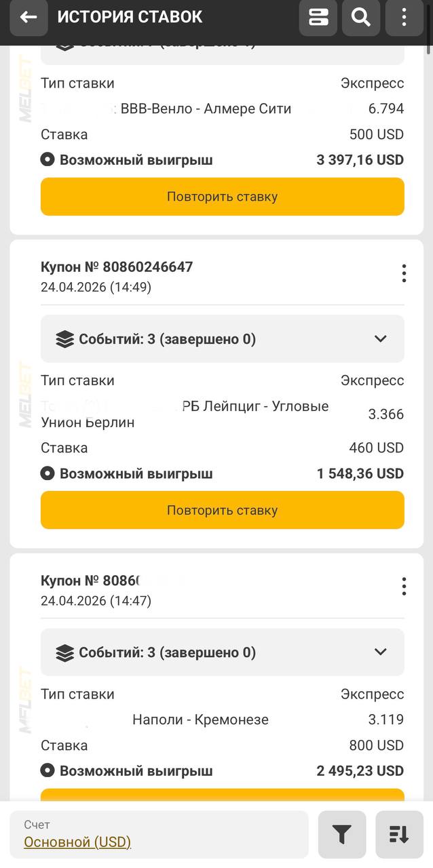This screenshot has width=433, height=868.
Task: Go back using the arrow button
Action: tap(29, 18)
